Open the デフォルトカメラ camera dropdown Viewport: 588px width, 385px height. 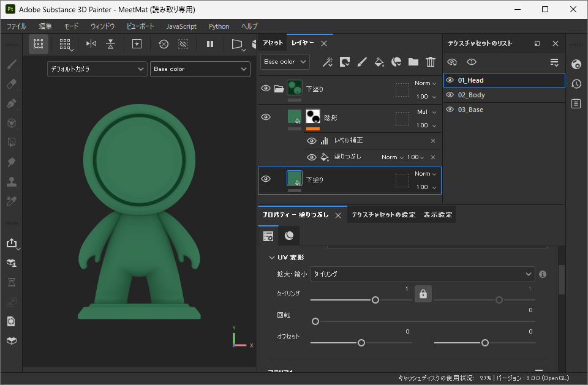pos(97,69)
